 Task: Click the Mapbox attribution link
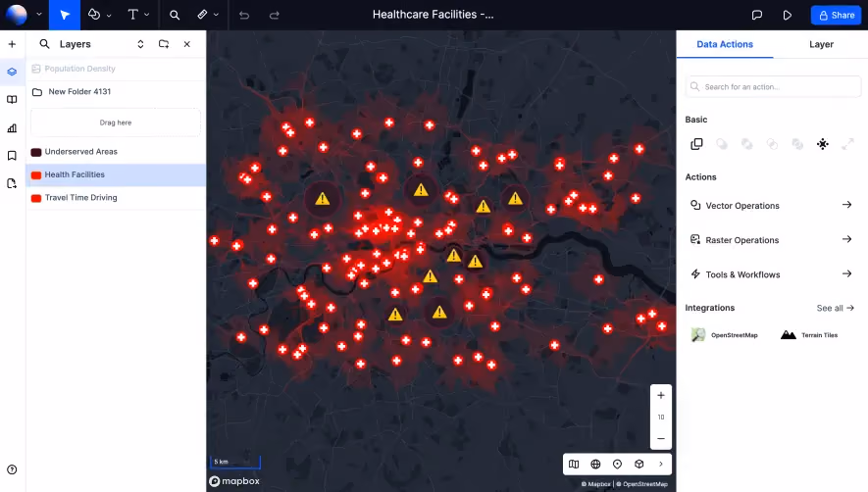click(595, 484)
